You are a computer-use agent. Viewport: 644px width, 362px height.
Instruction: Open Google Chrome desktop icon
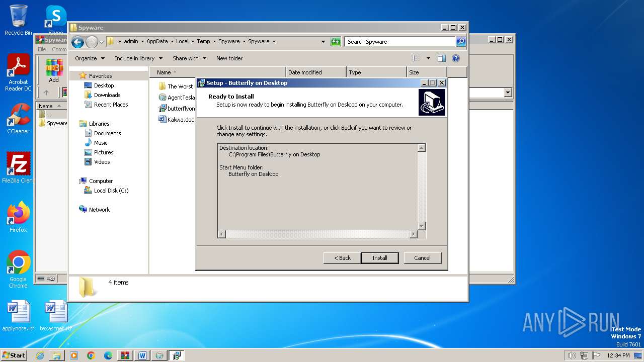pos(18,269)
